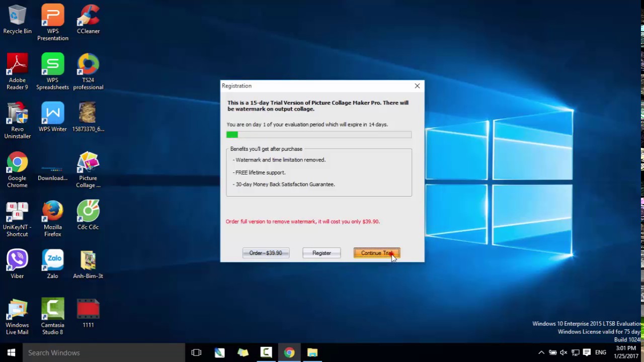Open the Action Center notifications icon
Viewport: 644px width, 362px height.
(587, 352)
